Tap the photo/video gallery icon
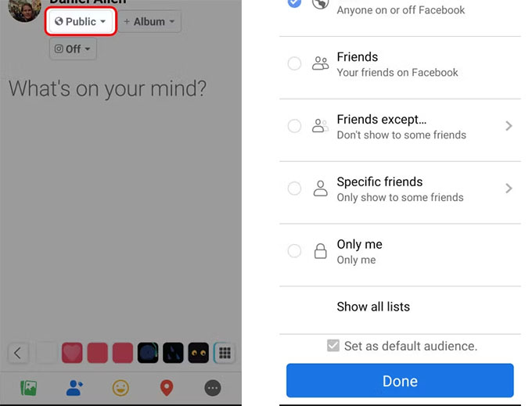This screenshot has width=532, height=406. pos(28,388)
